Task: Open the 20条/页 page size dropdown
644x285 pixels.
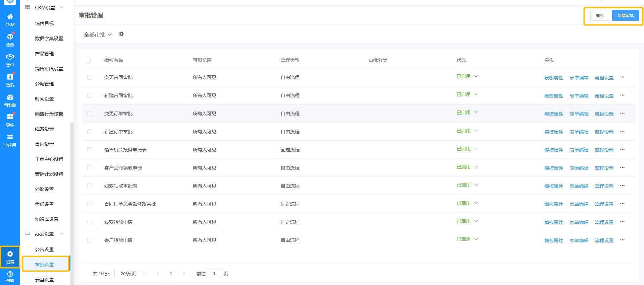Action: (131, 274)
